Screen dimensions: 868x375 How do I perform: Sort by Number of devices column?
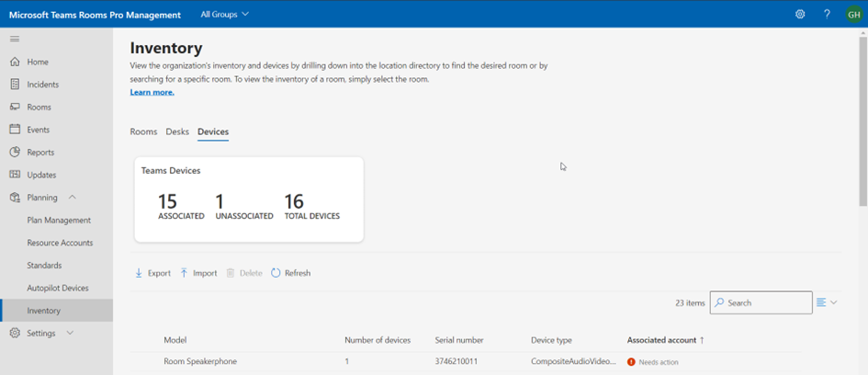point(378,340)
